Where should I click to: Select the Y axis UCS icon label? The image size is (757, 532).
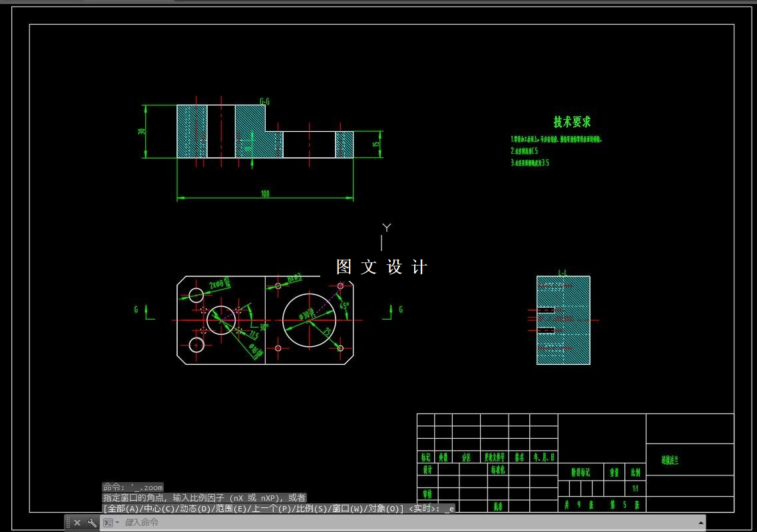387,227
